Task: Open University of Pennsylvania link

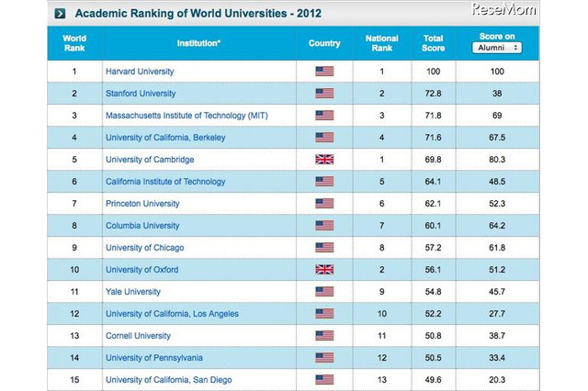Action: [x=154, y=358]
